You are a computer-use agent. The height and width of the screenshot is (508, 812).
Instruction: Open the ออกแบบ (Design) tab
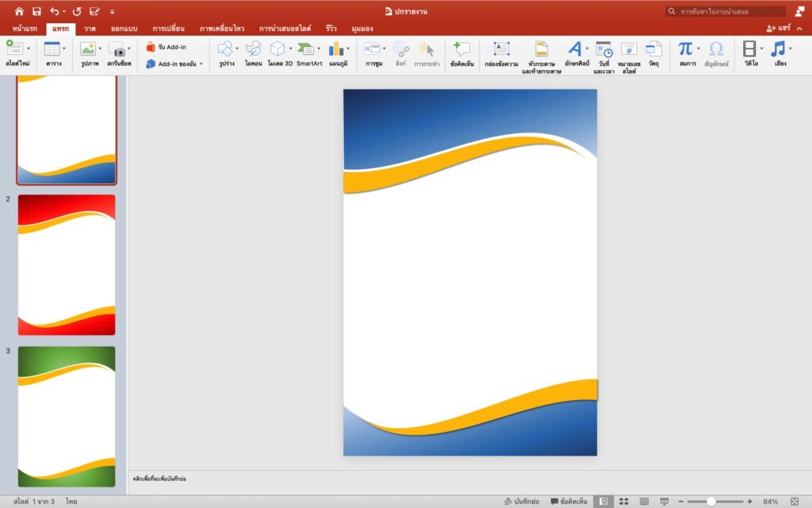[124, 29]
